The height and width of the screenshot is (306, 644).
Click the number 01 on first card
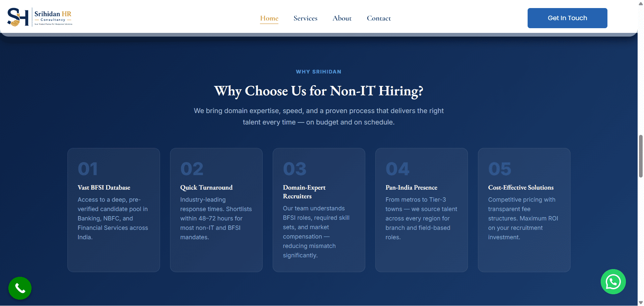[88, 169]
